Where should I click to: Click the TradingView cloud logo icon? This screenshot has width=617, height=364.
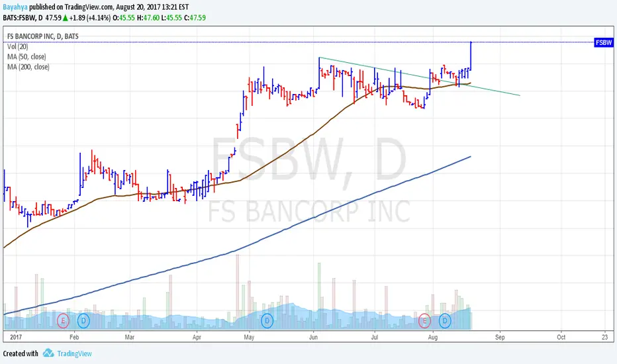pyautogui.click(x=48, y=353)
